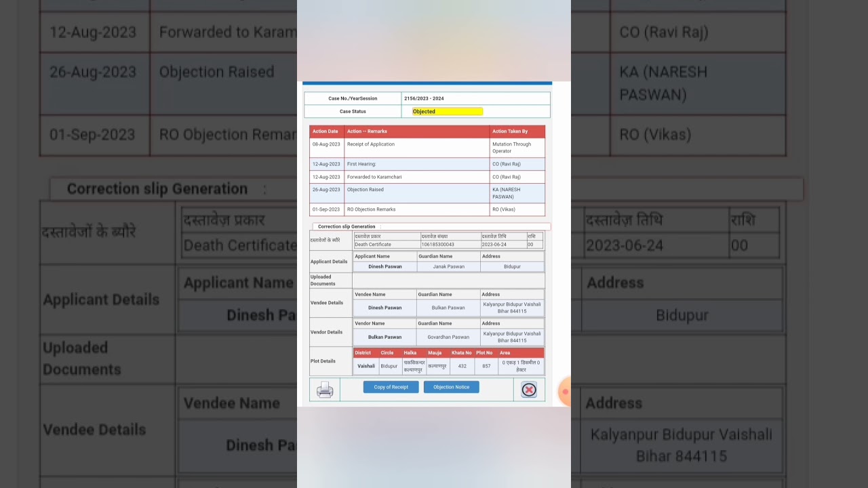Select the First Hearing: remark row
Viewport: 868px width, 488px height.
click(x=427, y=164)
